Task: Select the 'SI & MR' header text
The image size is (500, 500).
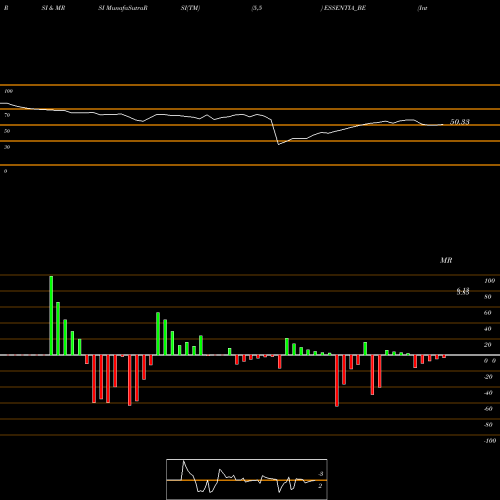Action: 53,8
